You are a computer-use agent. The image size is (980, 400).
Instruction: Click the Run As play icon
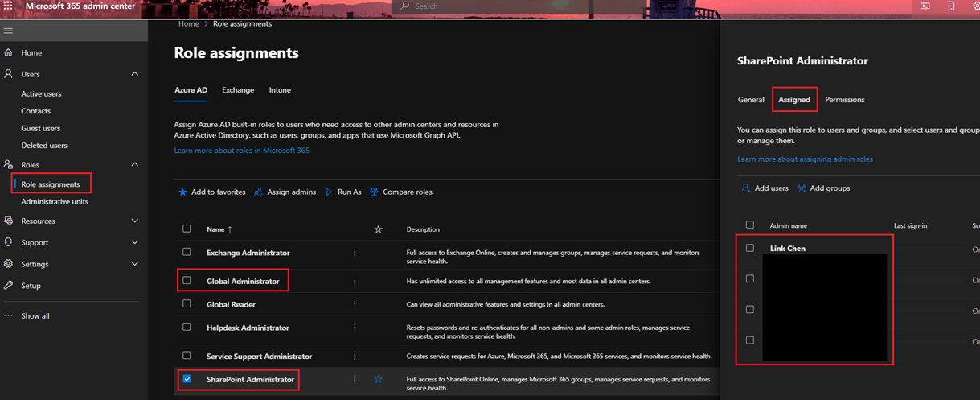tap(329, 192)
